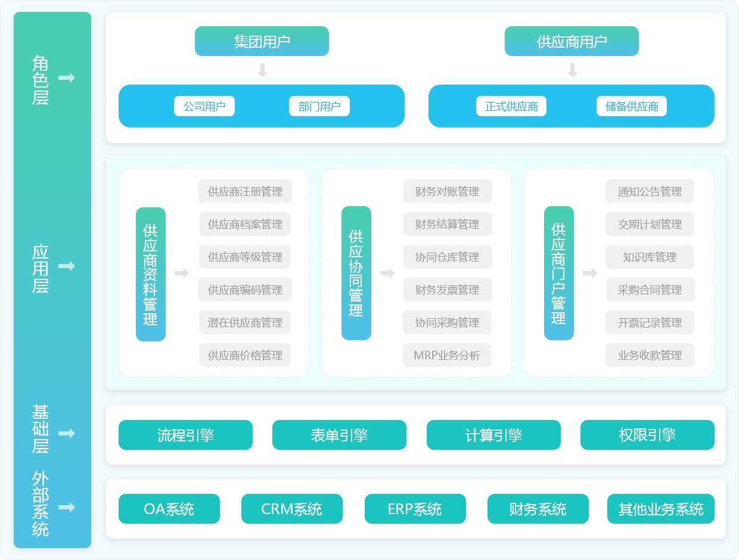
Task: Choose the 其他业务系统 block
Action: [x=661, y=509]
